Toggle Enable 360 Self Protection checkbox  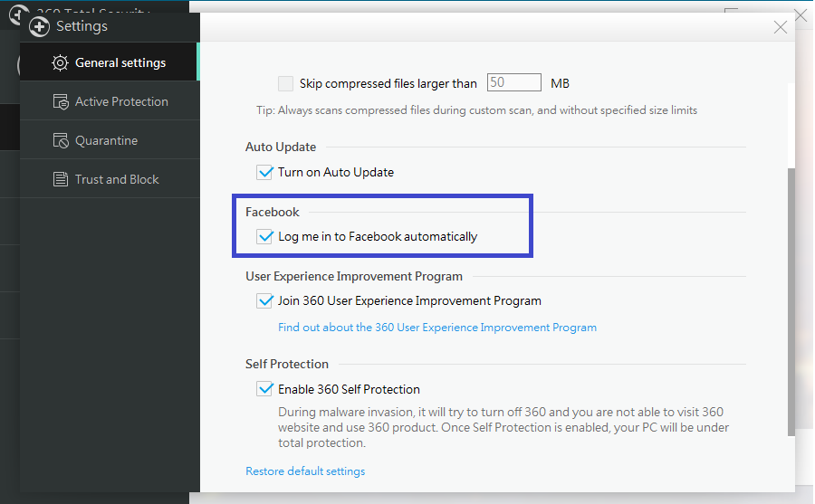pos(265,389)
